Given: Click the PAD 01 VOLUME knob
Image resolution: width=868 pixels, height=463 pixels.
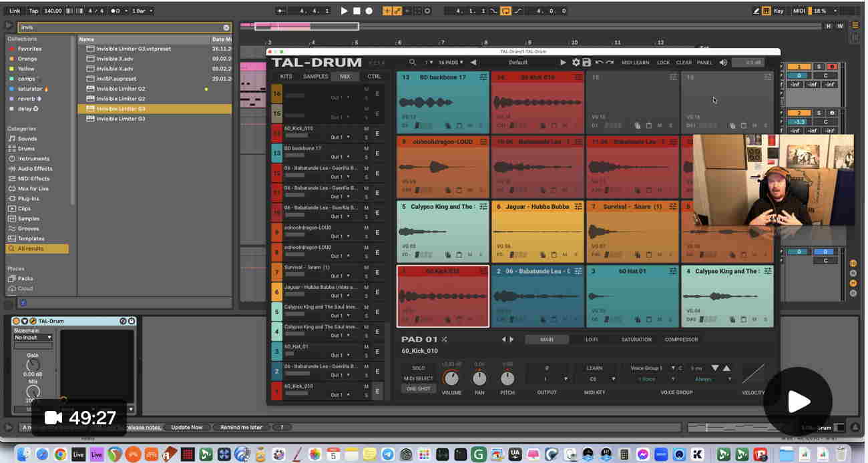Looking at the screenshot, I should coord(451,378).
